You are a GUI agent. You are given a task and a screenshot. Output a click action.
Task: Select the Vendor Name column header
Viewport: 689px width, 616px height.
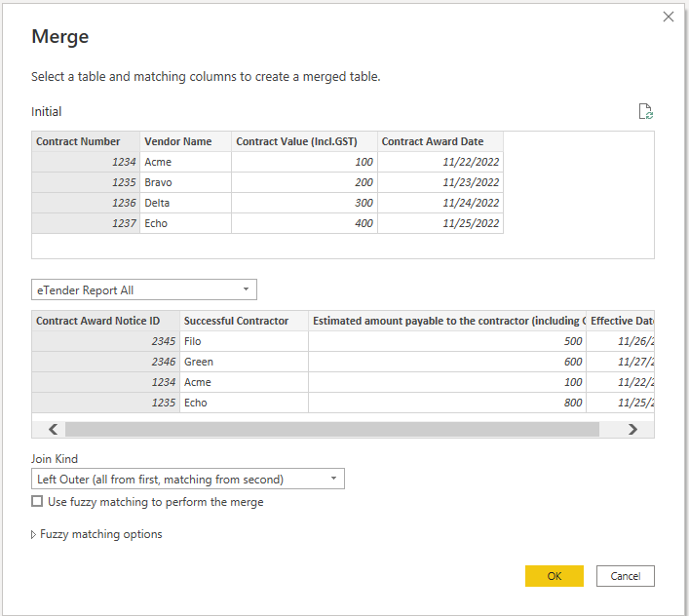[185, 141]
